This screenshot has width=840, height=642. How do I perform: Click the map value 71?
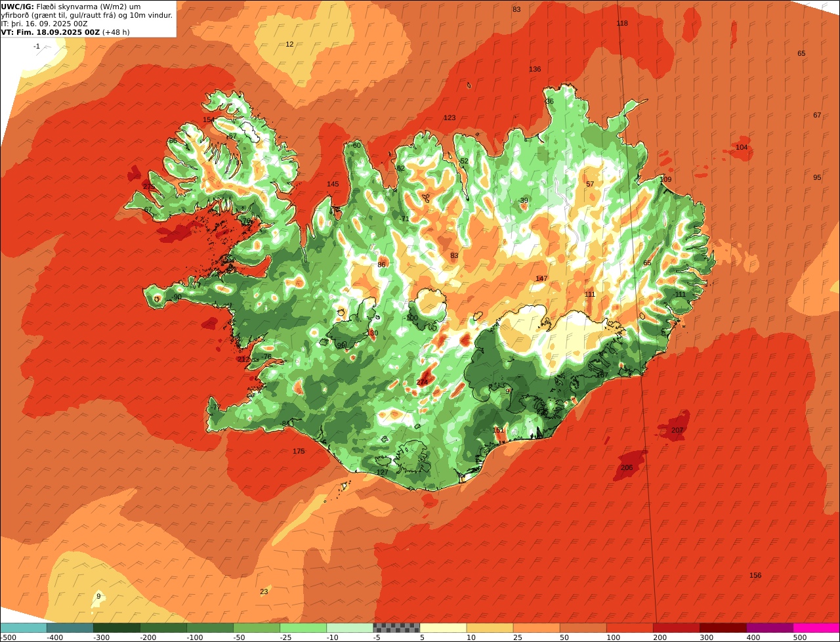coord(405,219)
